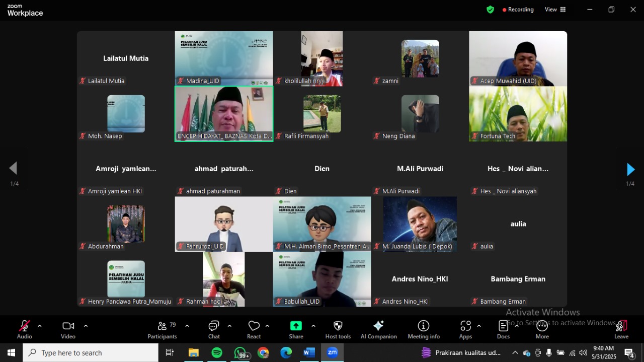Click the Recording indicator
Screen dimensions: 644x362
518,10
